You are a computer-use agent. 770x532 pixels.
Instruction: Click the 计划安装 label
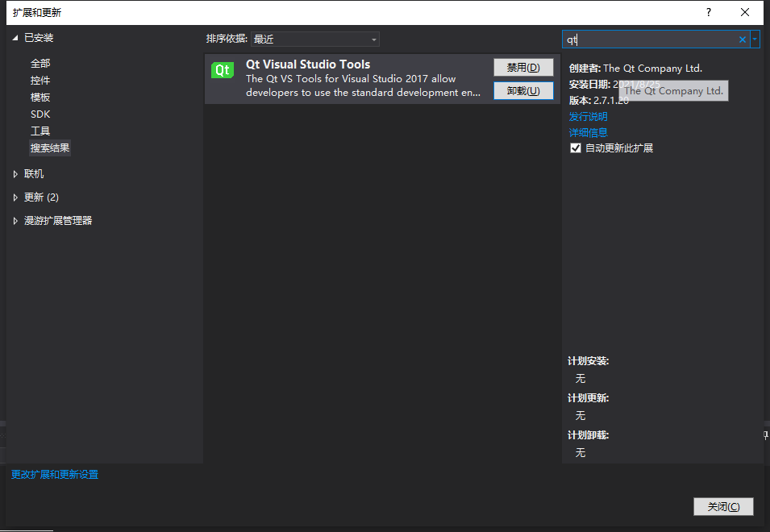click(588, 361)
